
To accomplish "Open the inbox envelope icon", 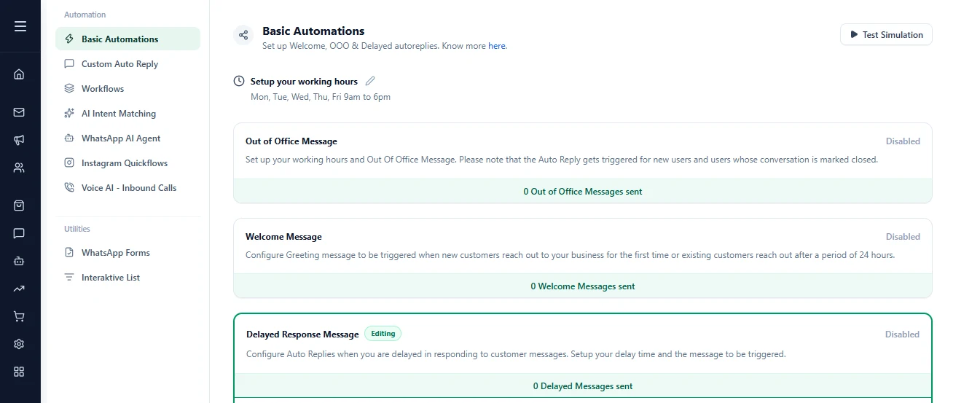I will tap(19, 112).
